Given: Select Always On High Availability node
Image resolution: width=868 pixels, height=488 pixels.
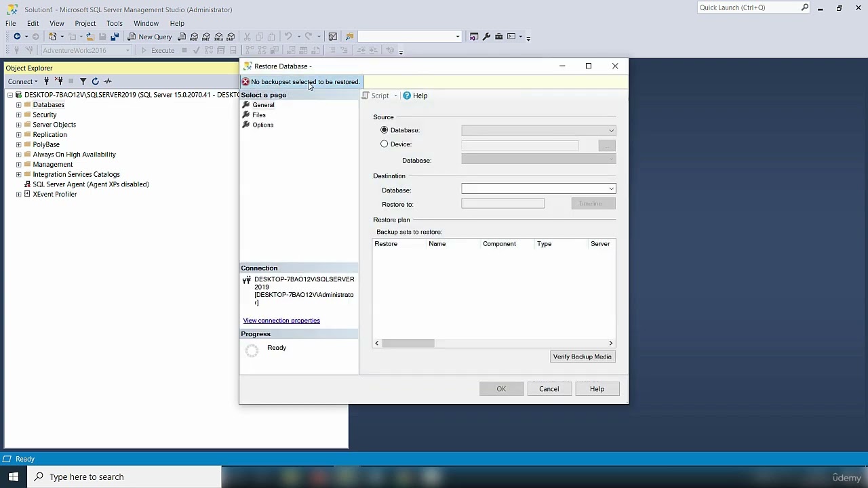Looking at the screenshot, I should [x=74, y=155].
